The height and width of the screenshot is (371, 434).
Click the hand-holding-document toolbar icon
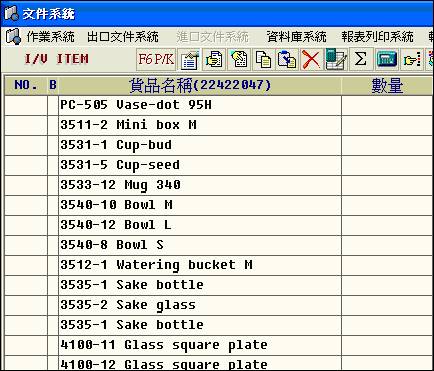pos(214,59)
